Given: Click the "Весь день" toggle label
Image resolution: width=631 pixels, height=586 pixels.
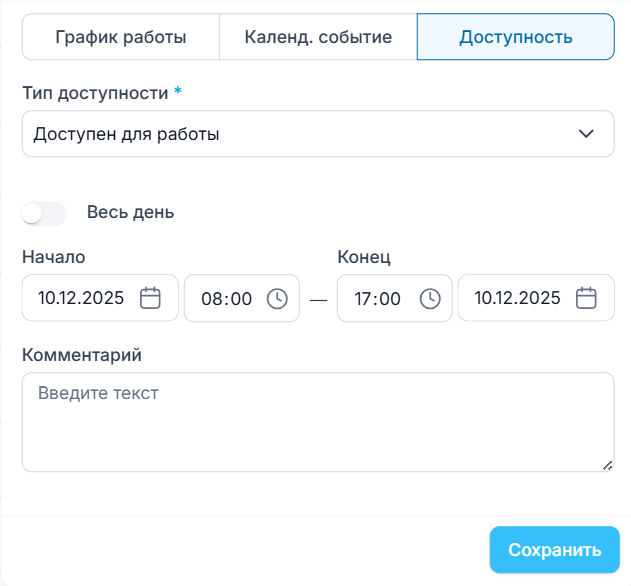Looking at the screenshot, I should pos(130,213).
